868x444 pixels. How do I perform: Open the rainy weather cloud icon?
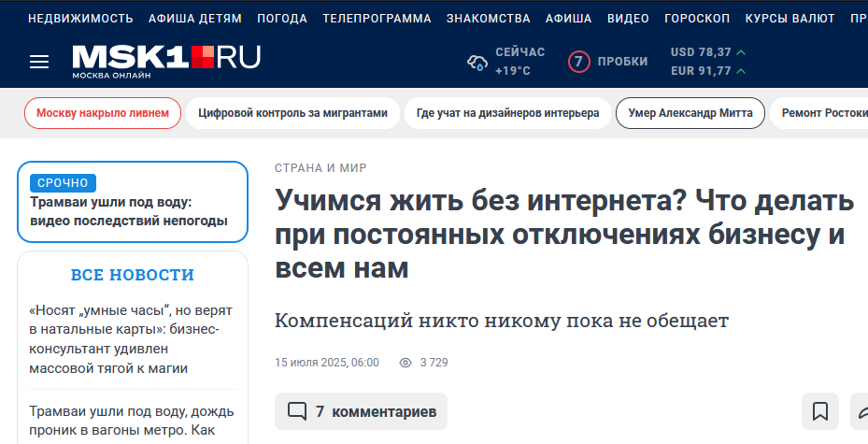(x=477, y=62)
